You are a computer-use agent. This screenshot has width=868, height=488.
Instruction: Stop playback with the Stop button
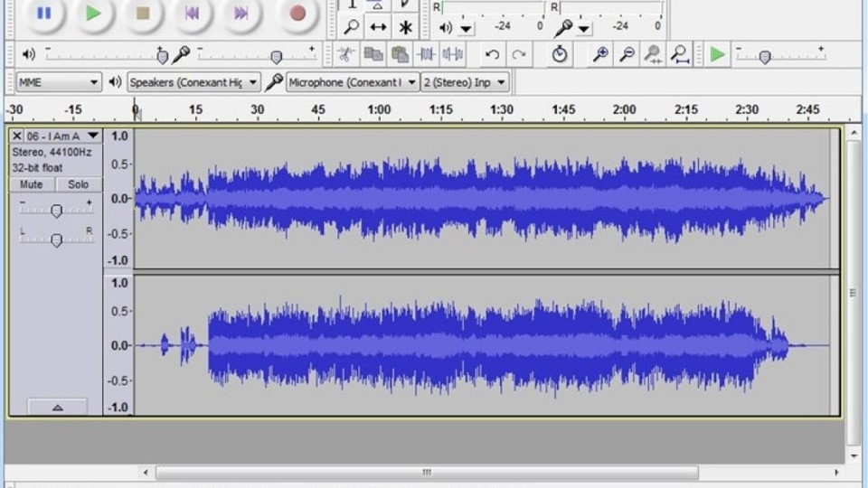coord(143,14)
